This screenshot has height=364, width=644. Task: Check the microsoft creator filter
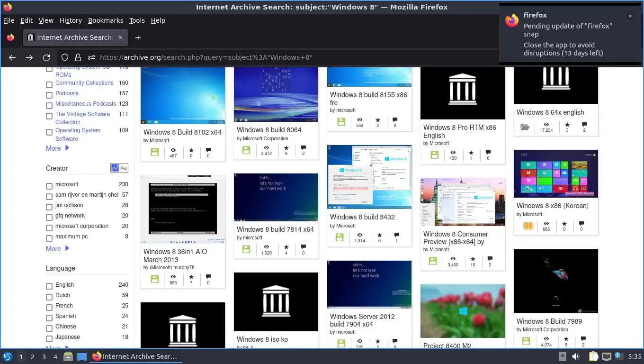[49, 186]
